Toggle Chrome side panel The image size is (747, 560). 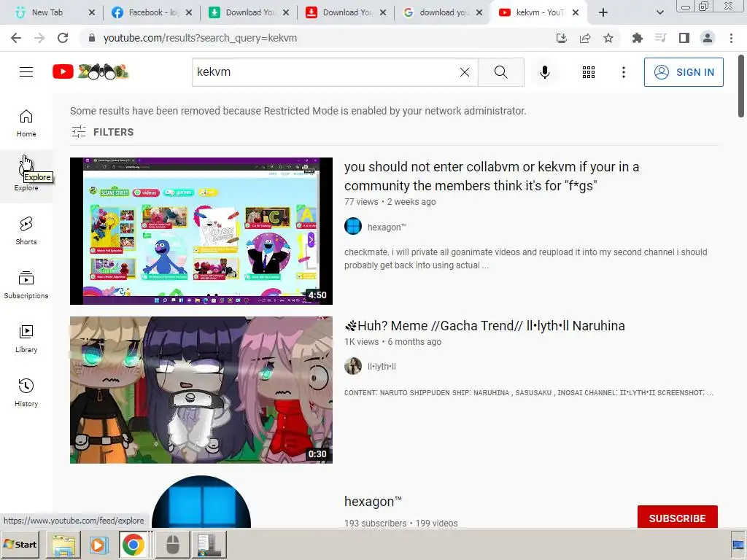click(x=684, y=38)
